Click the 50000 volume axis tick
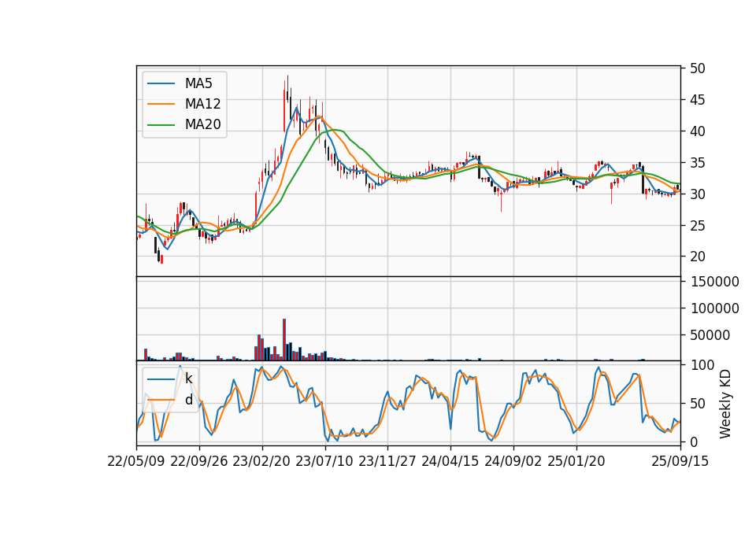756x543 pixels. (x=710, y=335)
